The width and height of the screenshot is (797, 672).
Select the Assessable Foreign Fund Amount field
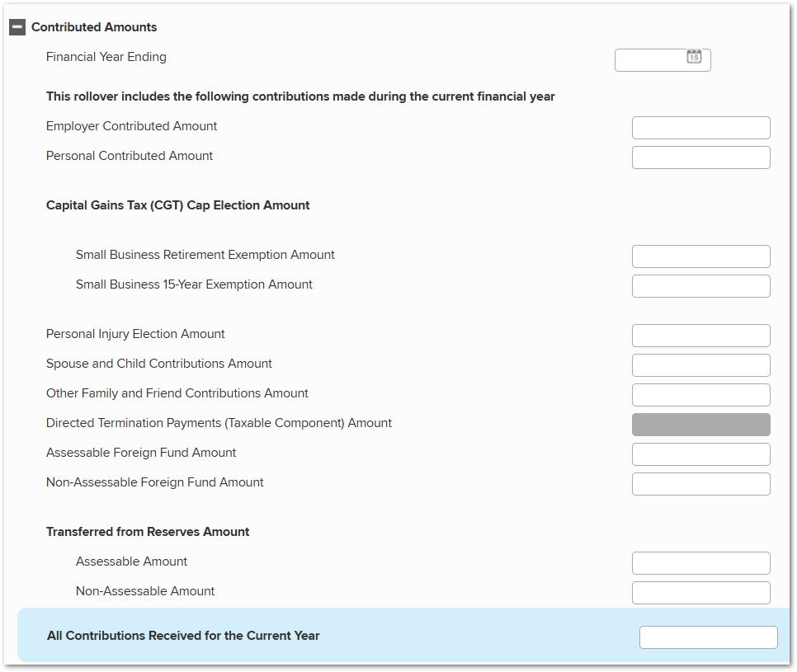pos(701,454)
